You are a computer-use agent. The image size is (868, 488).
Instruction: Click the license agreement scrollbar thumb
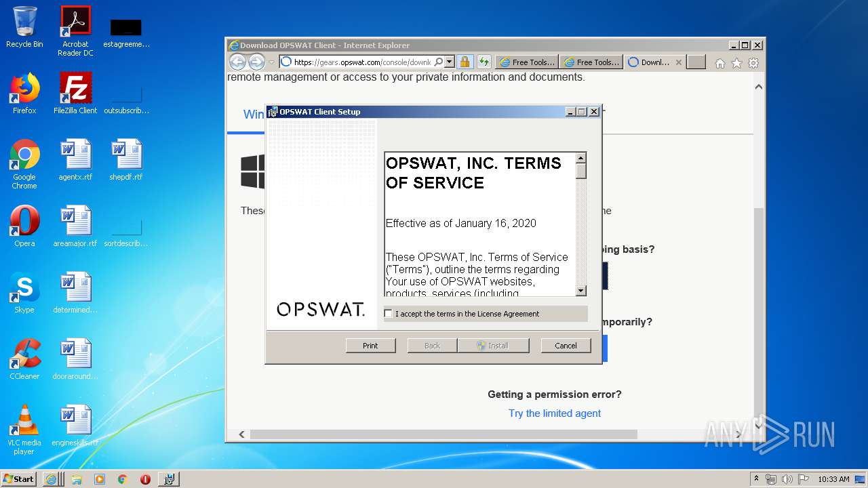tap(580, 171)
